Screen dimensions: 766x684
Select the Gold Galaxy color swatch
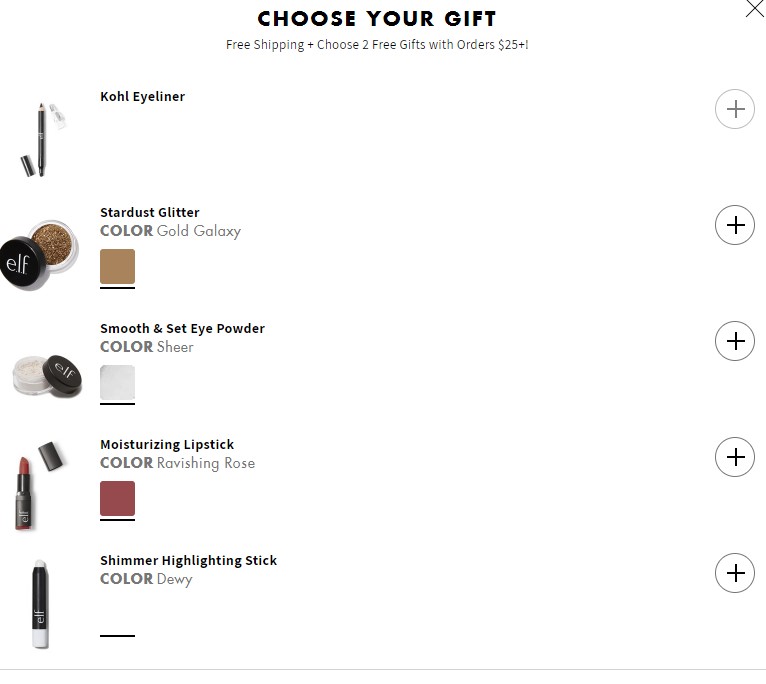coord(117,266)
